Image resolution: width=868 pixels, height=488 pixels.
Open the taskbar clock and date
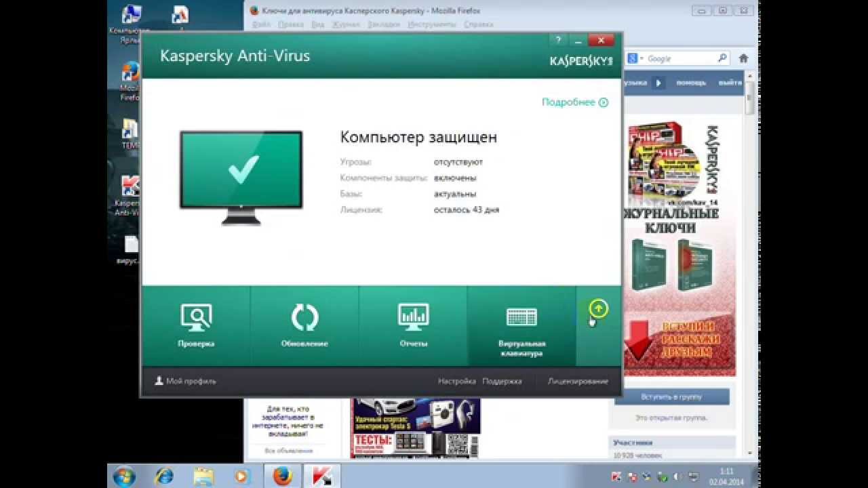726,476
